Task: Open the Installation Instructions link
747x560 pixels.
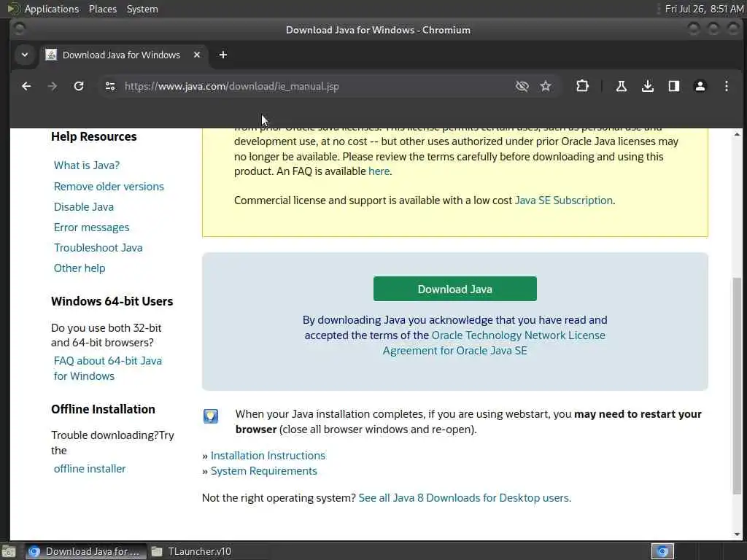Action: click(x=268, y=456)
